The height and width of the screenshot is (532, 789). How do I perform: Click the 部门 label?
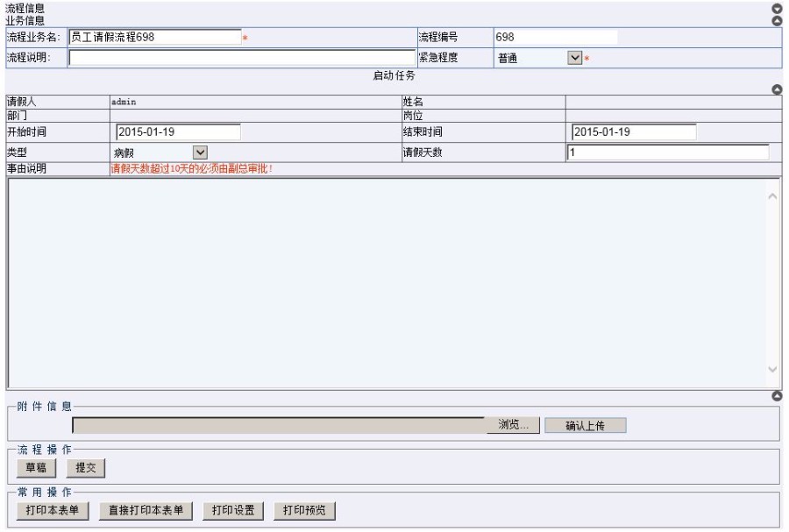(x=17, y=116)
